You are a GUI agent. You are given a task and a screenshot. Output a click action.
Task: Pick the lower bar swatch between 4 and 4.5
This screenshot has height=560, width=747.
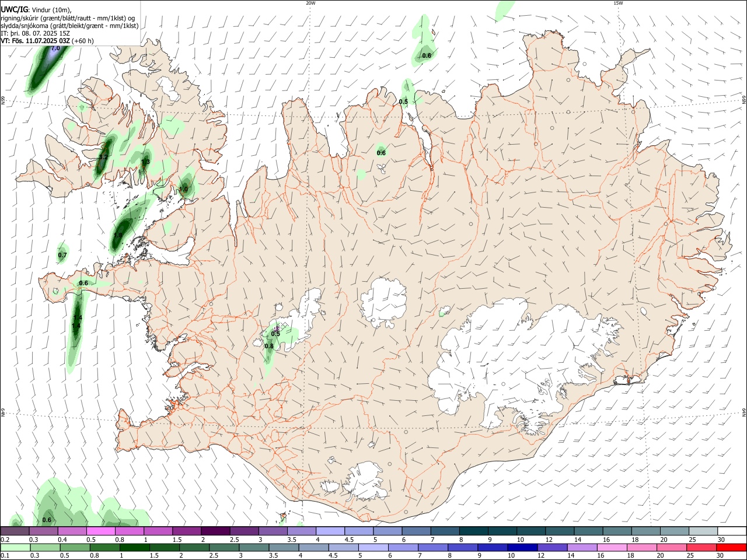[315, 547]
